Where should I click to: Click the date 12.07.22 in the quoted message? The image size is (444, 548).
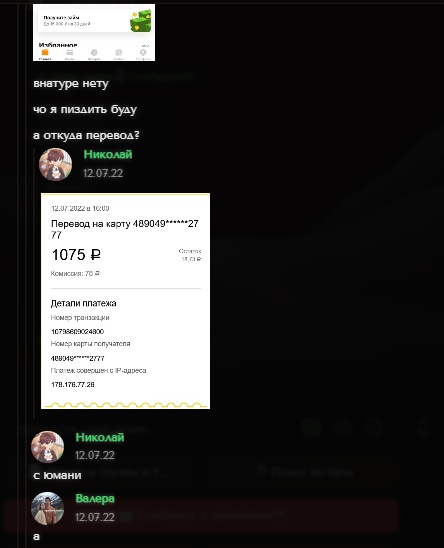(103, 173)
